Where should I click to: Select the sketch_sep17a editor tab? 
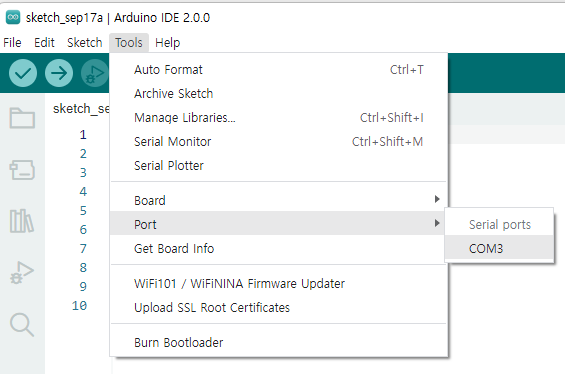pos(81,108)
